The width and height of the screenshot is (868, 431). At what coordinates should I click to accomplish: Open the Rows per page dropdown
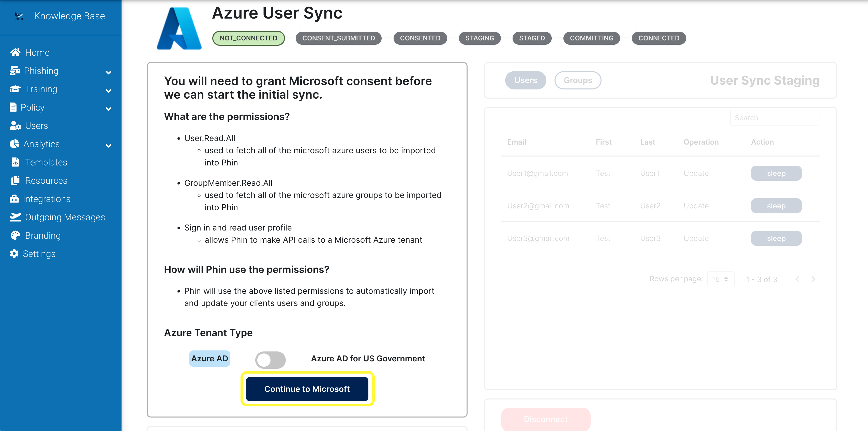click(x=721, y=279)
